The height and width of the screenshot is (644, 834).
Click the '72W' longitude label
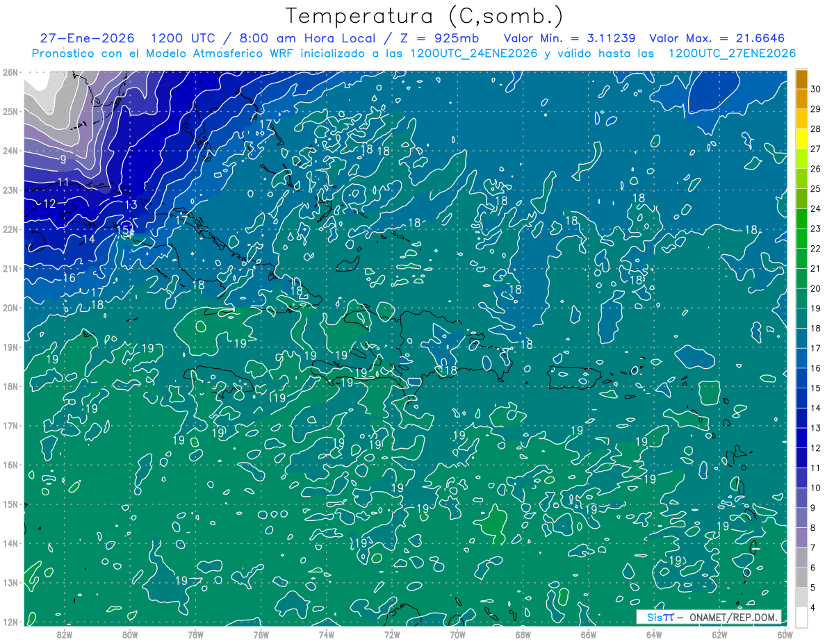(x=392, y=634)
